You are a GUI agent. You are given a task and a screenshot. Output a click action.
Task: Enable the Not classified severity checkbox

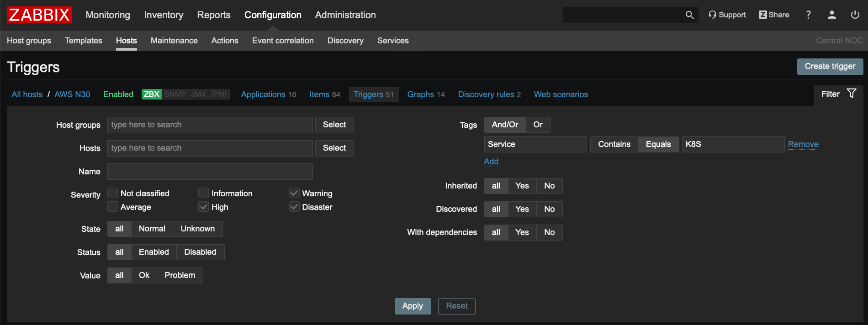pos(113,193)
